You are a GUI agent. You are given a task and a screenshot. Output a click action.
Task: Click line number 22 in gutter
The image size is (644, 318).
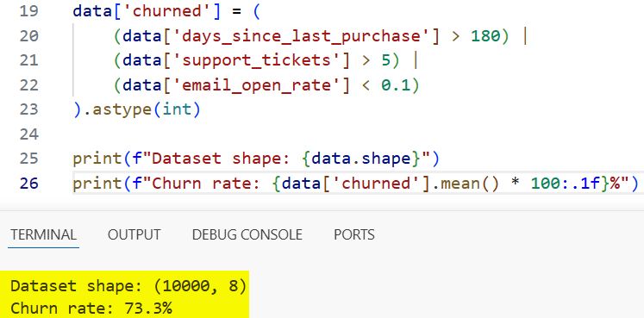click(x=28, y=85)
